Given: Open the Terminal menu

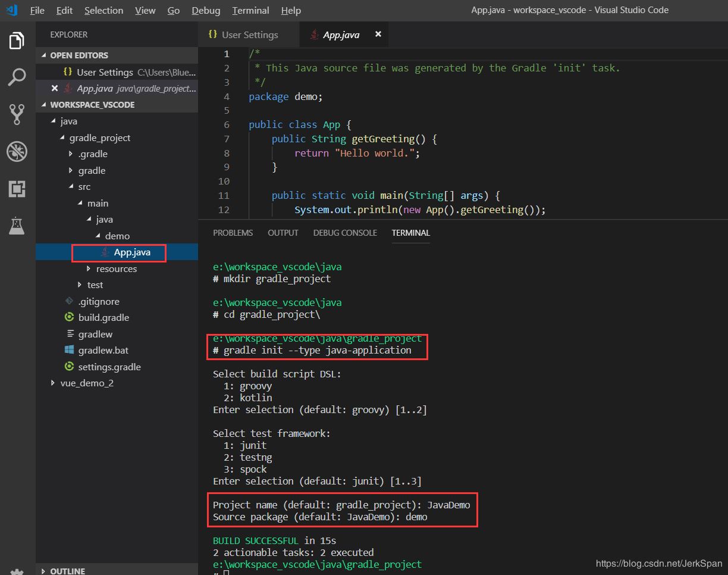Looking at the screenshot, I should pos(250,11).
